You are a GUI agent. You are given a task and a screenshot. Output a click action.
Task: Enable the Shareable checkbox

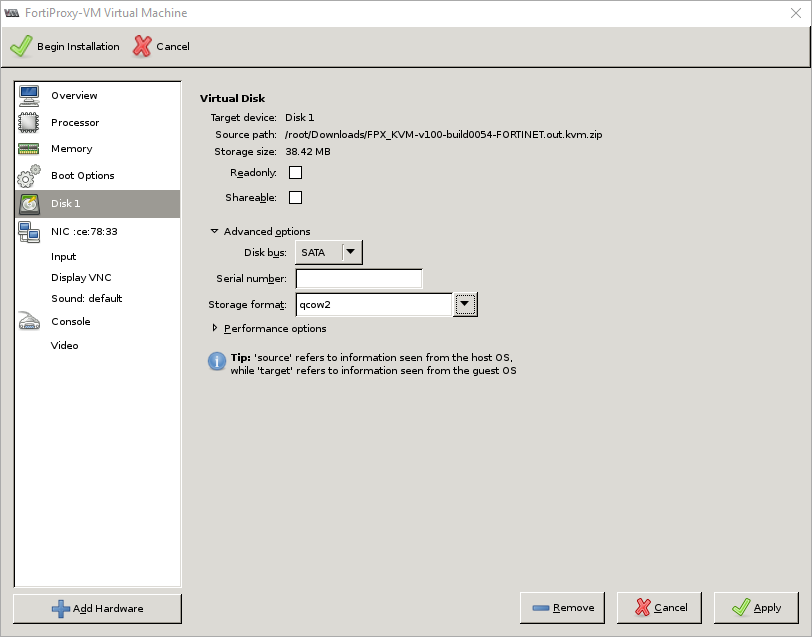coord(295,197)
